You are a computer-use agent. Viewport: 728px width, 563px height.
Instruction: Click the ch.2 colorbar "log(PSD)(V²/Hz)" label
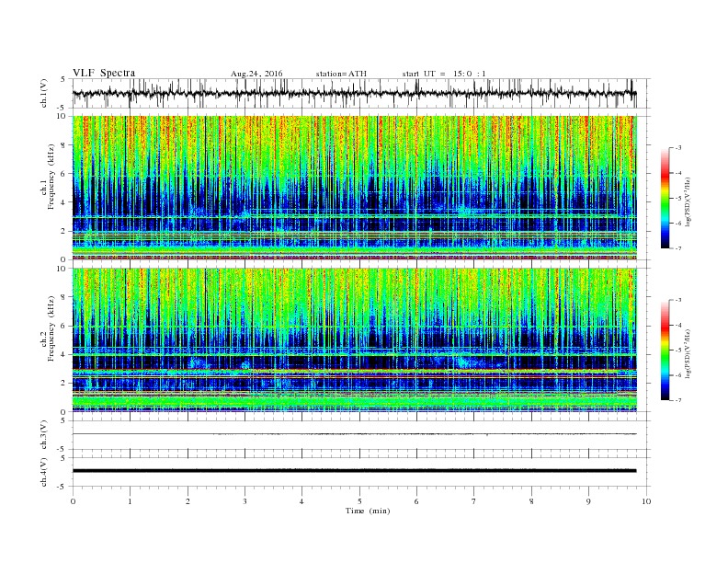[x=689, y=353]
